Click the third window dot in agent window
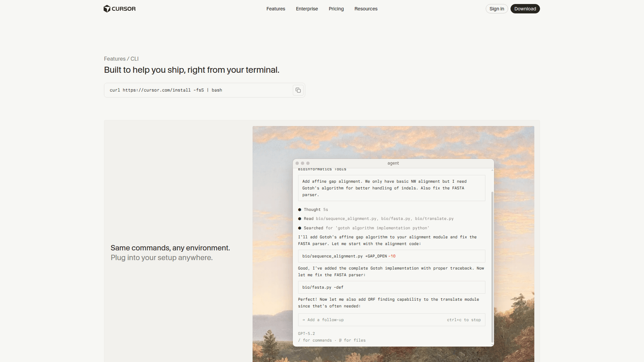This screenshot has width=644, height=362. tap(308, 163)
